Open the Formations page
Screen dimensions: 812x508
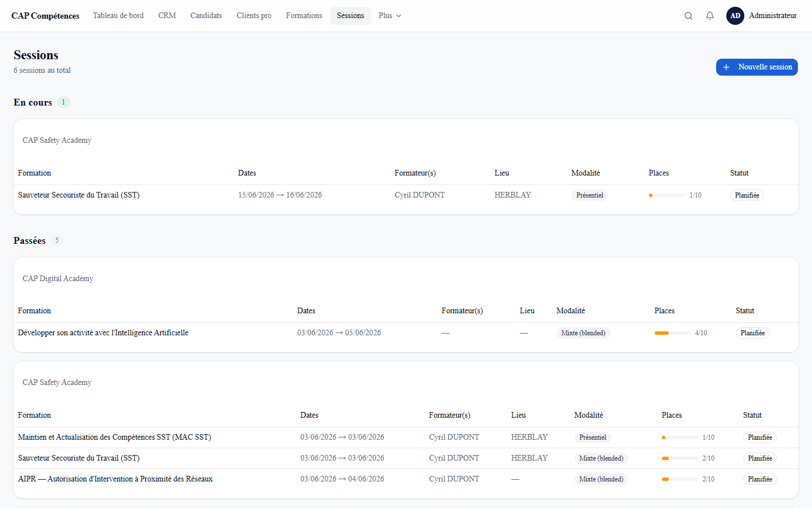coord(304,16)
